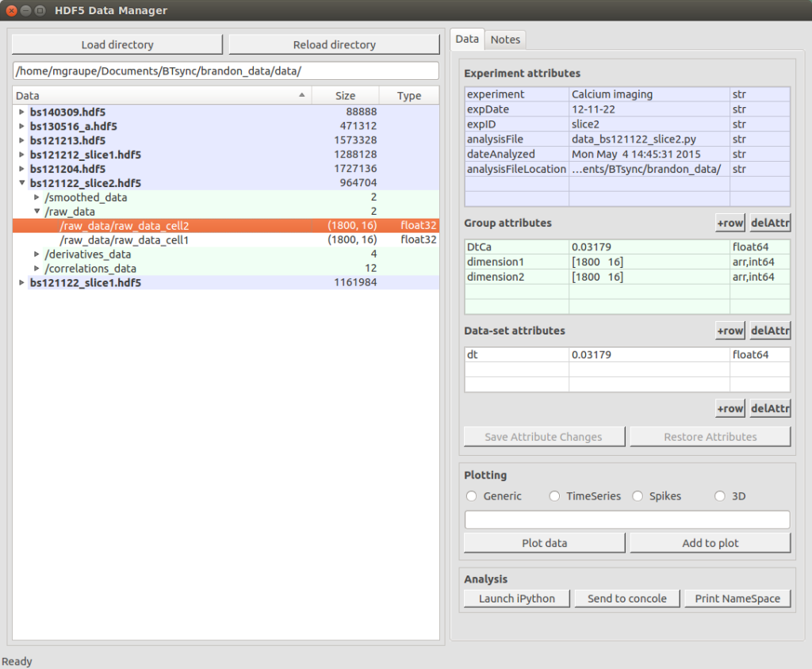Collapse the bs121122_slice2.hdf5 file node
The image size is (812, 669).
coord(21,183)
